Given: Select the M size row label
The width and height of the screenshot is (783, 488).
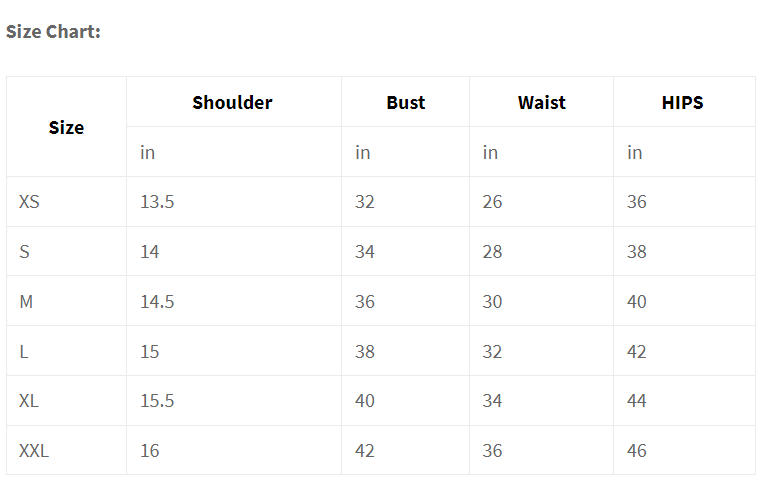Looking at the screenshot, I should click(27, 302).
